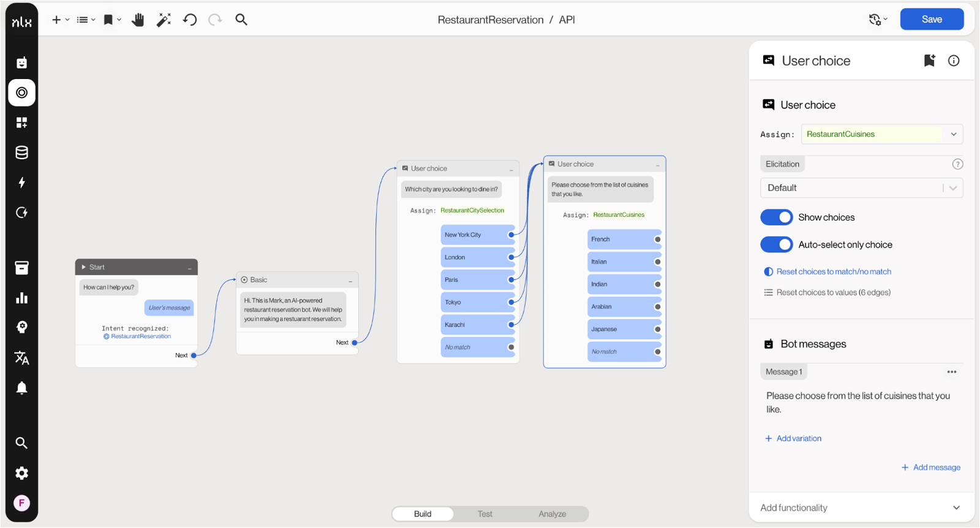Open the notifications bell in sidebar

[x=21, y=388]
